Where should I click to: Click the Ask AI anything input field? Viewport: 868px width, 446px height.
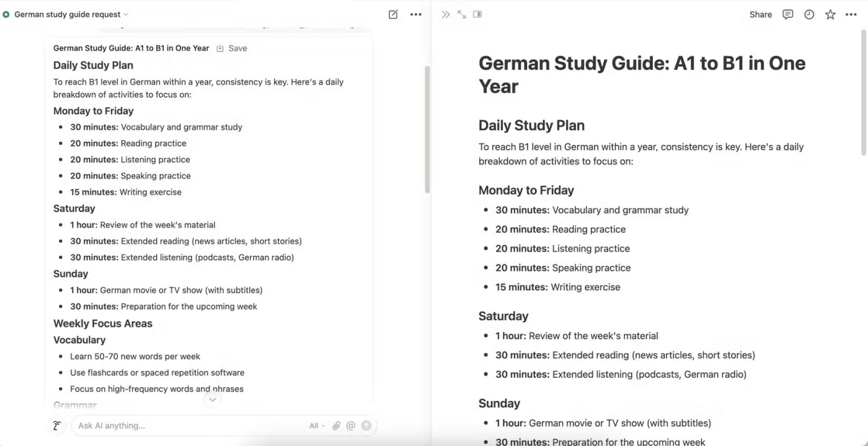click(186, 426)
